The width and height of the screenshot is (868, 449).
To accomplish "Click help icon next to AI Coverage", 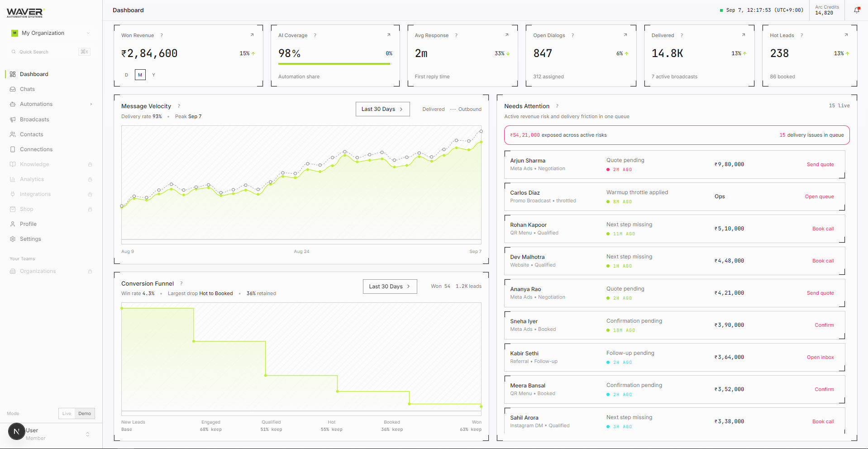I will [315, 35].
